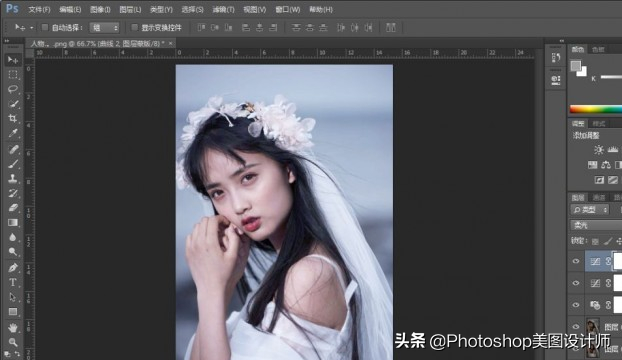This screenshot has width=622, height=360.
Task: Select the Eyedropper tool
Action: click(13, 133)
